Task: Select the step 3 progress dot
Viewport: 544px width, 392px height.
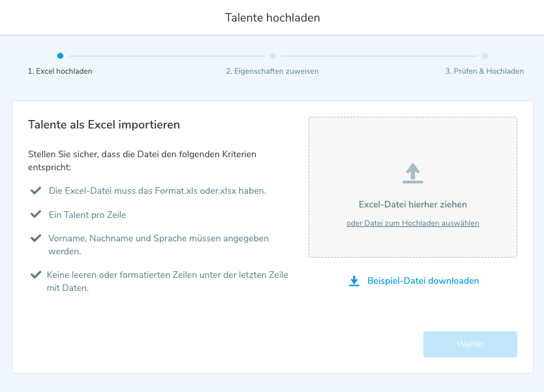Action: (x=485, y=56)
